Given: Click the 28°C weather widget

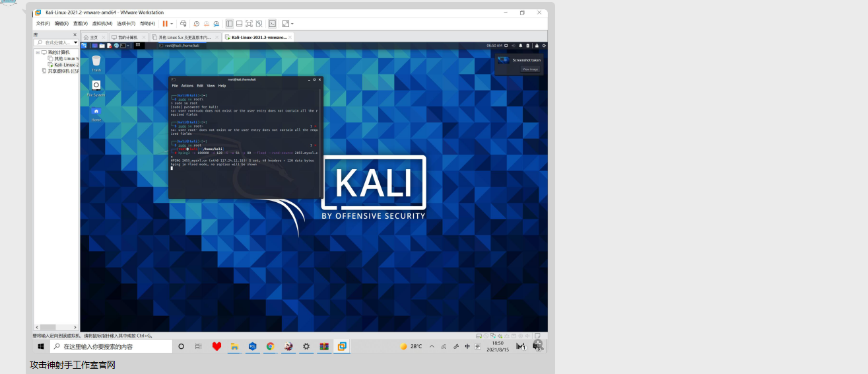Looking at the screenshot, I should pyautogui.click(x=411, y=346).
